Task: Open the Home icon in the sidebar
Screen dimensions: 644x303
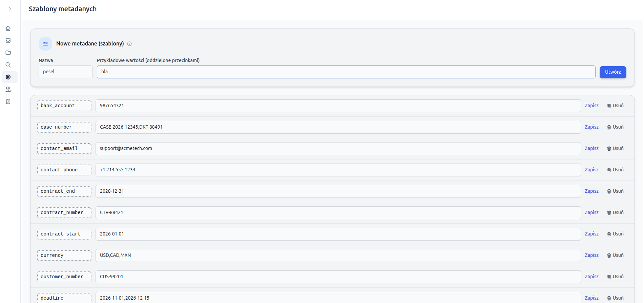Action: tap(8, 28)
